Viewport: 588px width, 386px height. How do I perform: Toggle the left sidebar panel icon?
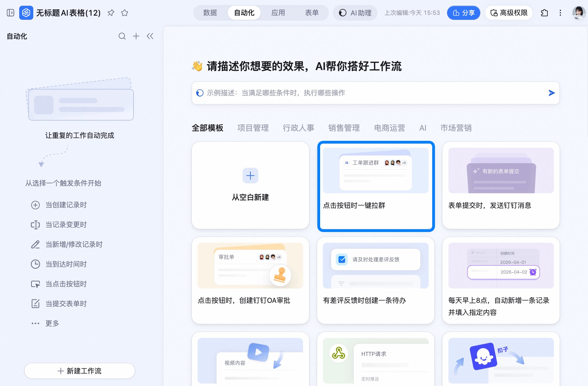point(10,13)
